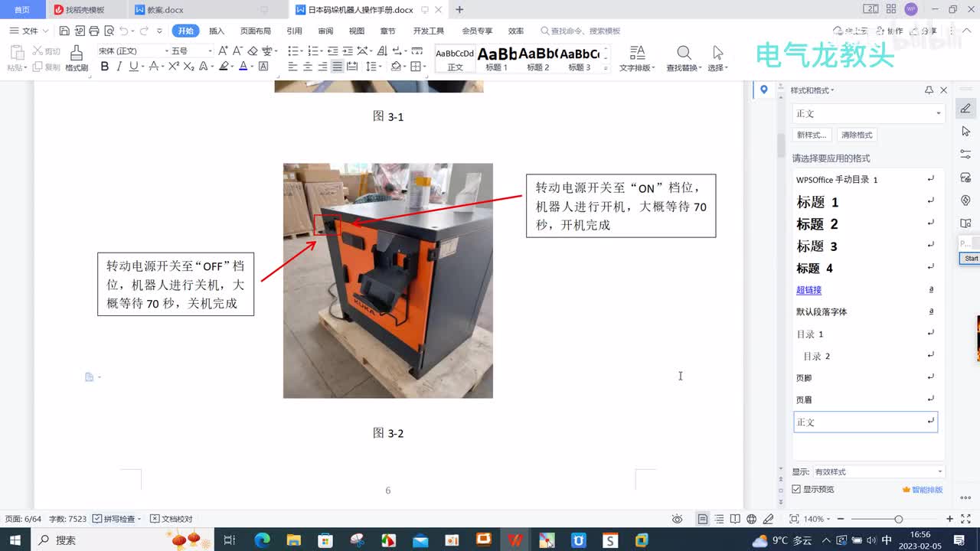Toggle Bold formatting
This screenshot has width=980, height=551.
(105, 67)
